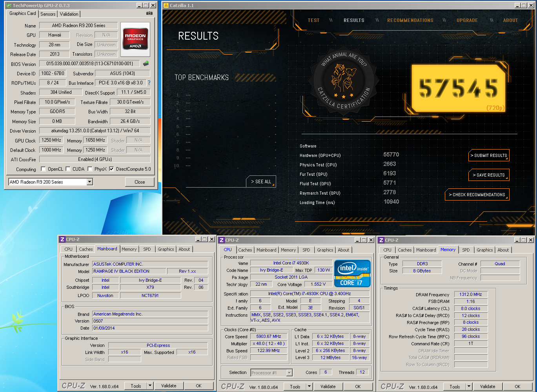Click Validate in the Mainboard CPU-Z window
The image size is (537, 392).
click(x=169, y=386)
